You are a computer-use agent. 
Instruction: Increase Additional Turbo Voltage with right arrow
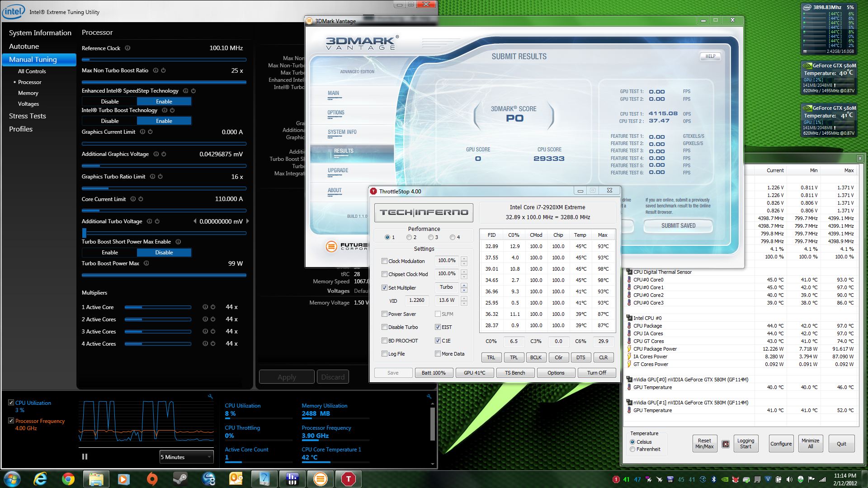pyautogui.click(x=247, y=221)
